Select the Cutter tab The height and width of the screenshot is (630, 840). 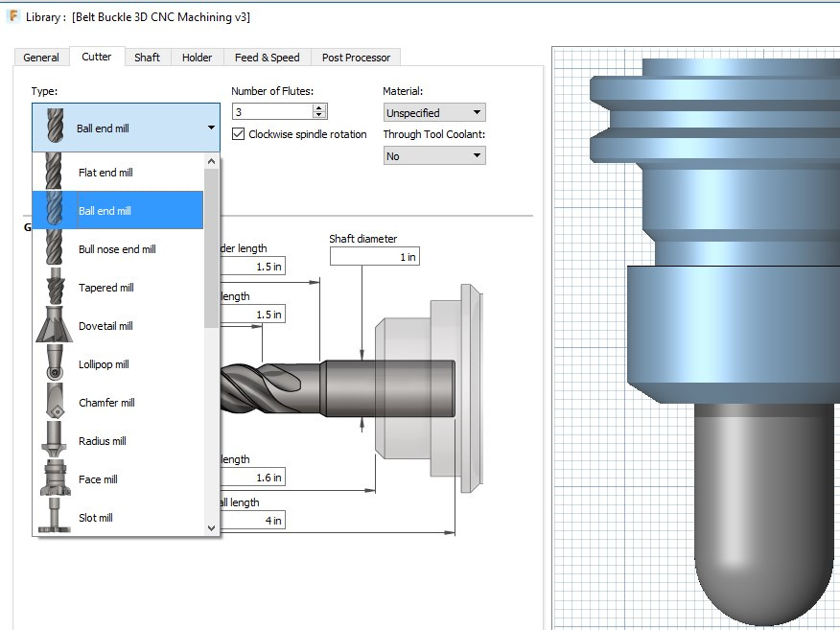click(x=97, y=57)
